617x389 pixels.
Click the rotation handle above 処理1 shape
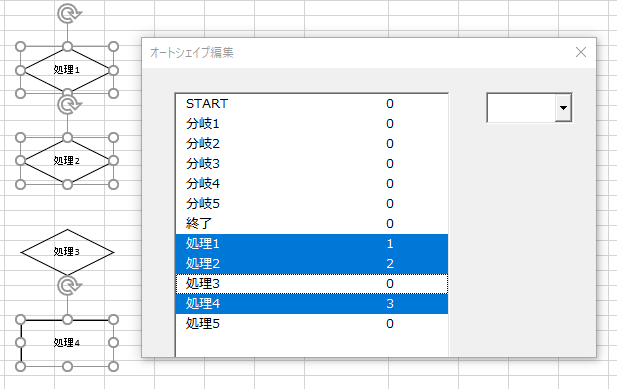coord(68,13)
